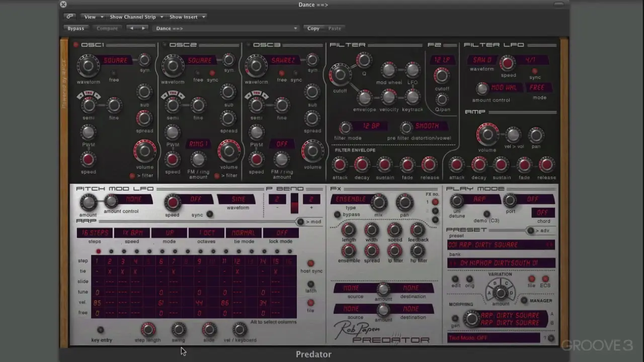Toggle the OSC3 free LED

[282, 73]
